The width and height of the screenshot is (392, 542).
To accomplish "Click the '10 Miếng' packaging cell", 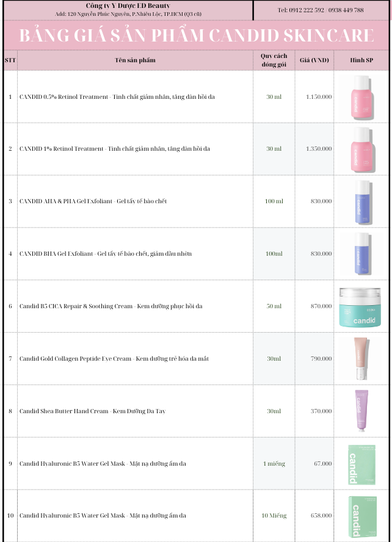I will [274, 516].
